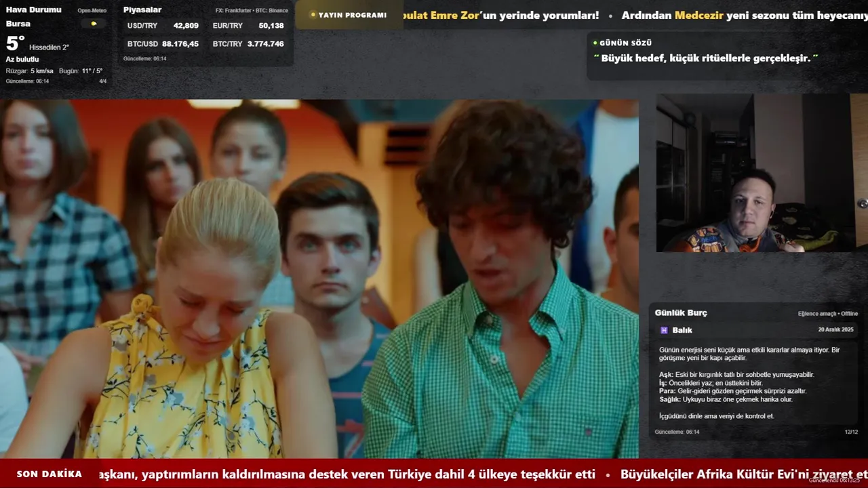Screen dimensions: 868x488
Task: Click the Open-Meteo source label
Action: [92, 11]
